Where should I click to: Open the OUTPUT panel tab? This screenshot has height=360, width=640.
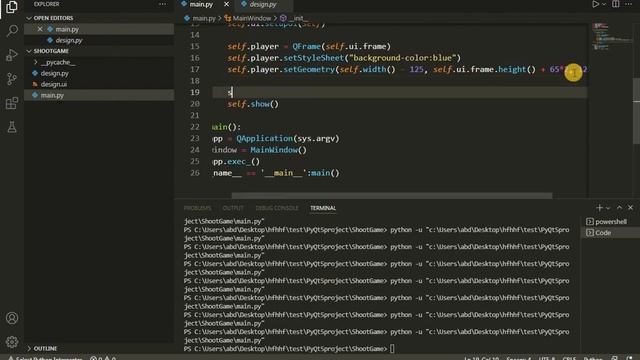tap(233, 208)
